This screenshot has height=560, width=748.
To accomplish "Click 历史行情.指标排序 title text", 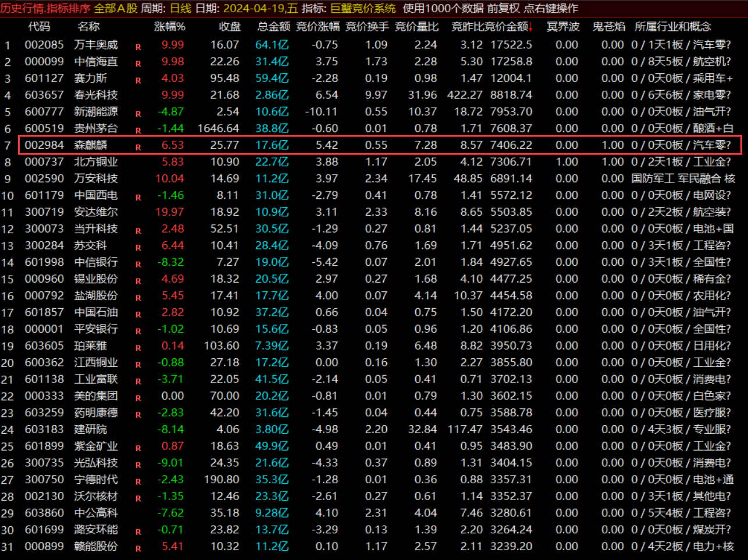I will (x=45, y=8).
